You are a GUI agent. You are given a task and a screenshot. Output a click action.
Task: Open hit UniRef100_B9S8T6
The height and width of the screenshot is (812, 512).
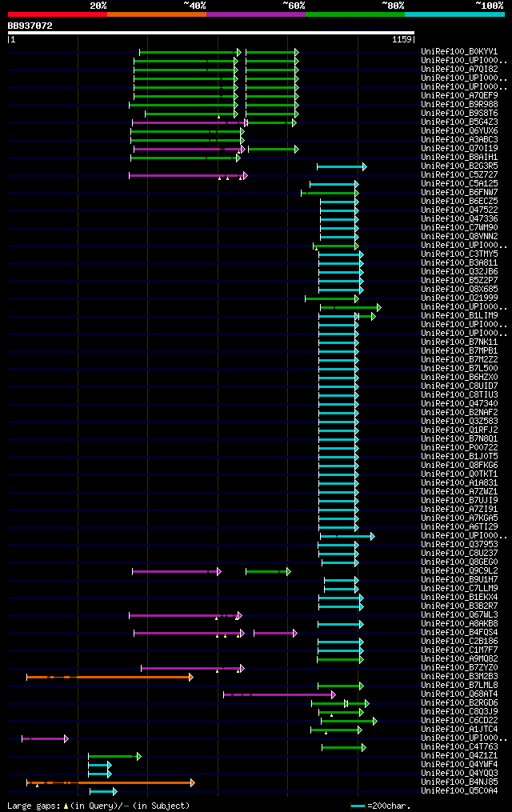(459, 113)
